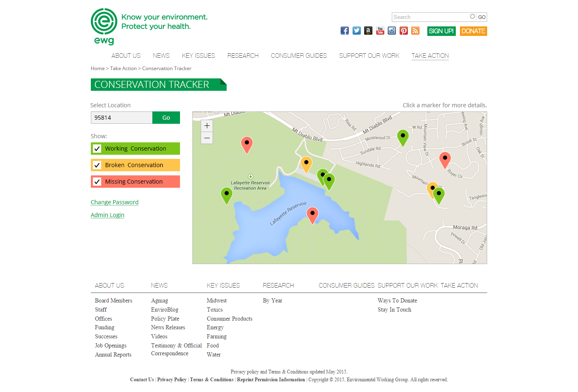578x392 pixels.
Task: Uncheck Working Conservation filter
Action: [97, 149]
